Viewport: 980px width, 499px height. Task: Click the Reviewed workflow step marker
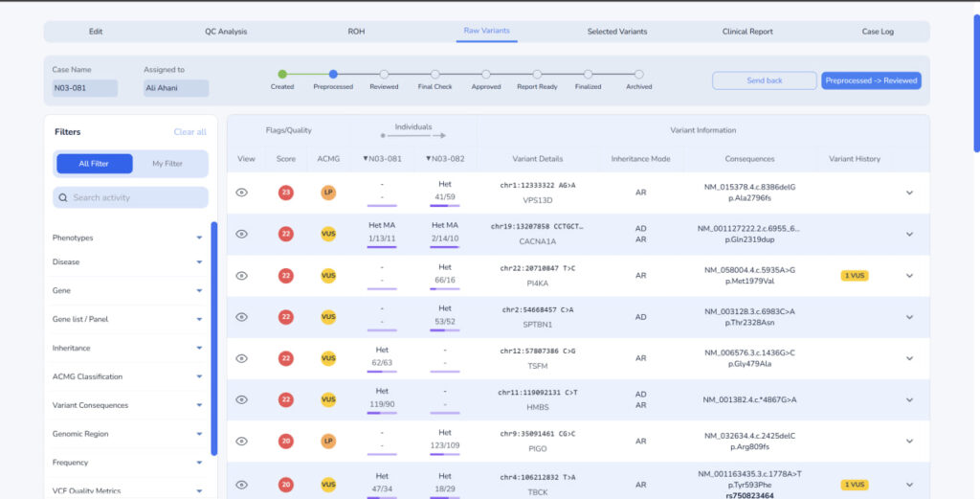click(x=384, y=75)
